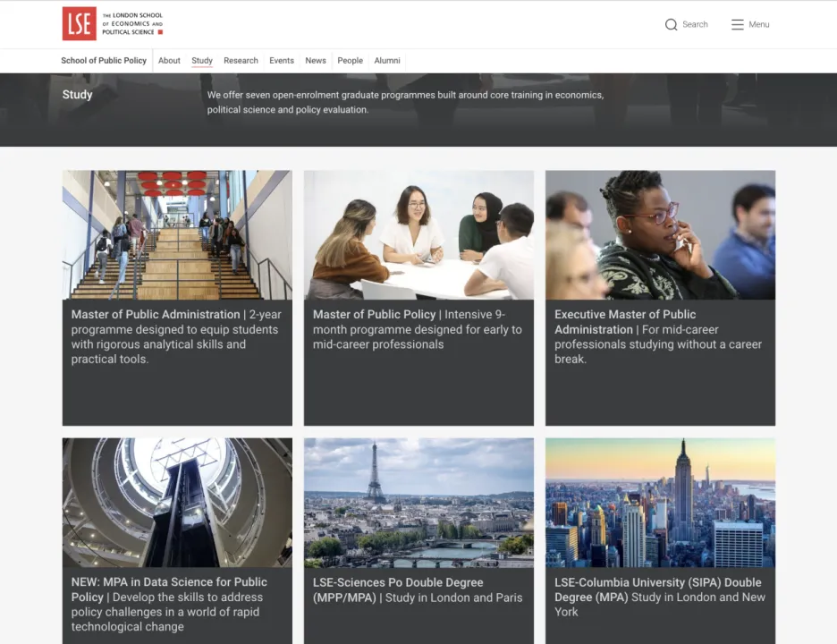Viewport: 837px width, 644px height.
Task: Open the Research navigation item
Action: [241, 61]
